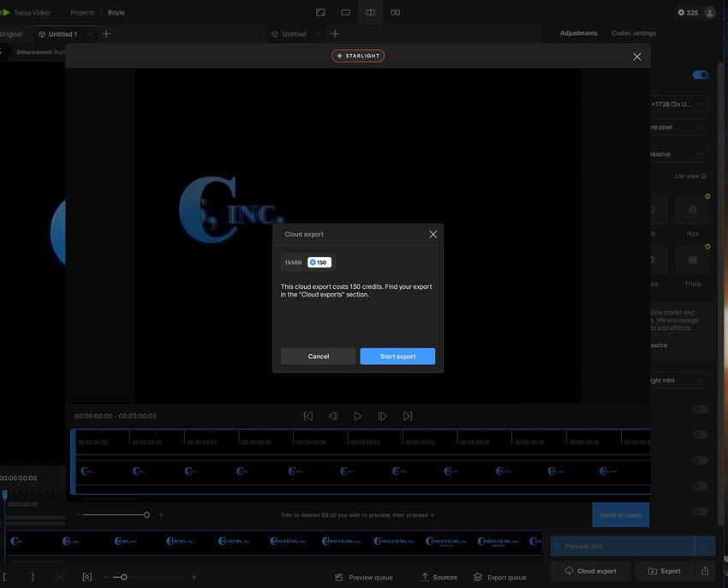
Task: Adjust the Starlight timeline zoom slider
Action: pos(146,514)
